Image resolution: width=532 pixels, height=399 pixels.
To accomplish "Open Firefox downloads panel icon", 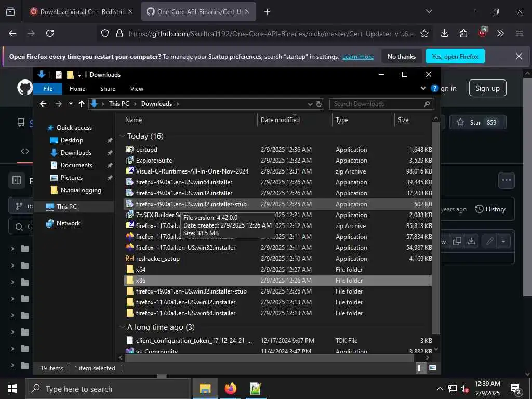I will (445, 33).
